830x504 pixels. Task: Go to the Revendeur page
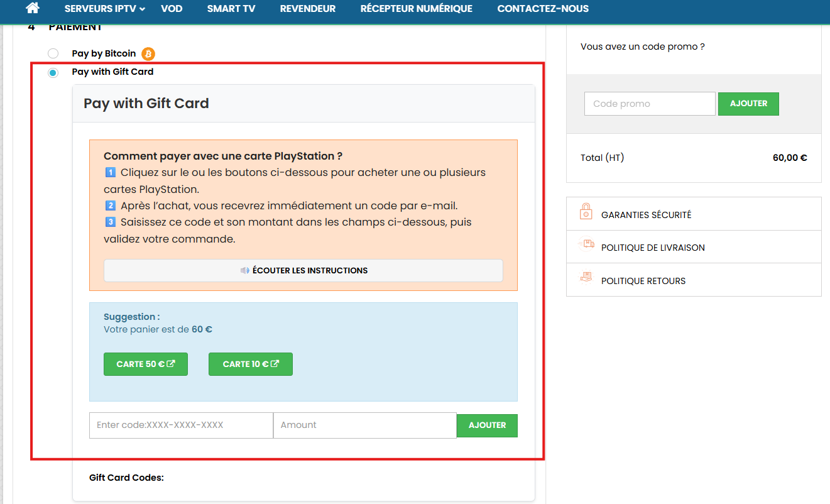[x=307, y=9]
